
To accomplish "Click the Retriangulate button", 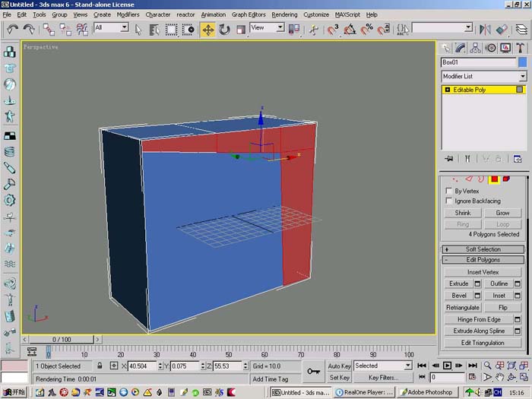I will tap(462, 307).
